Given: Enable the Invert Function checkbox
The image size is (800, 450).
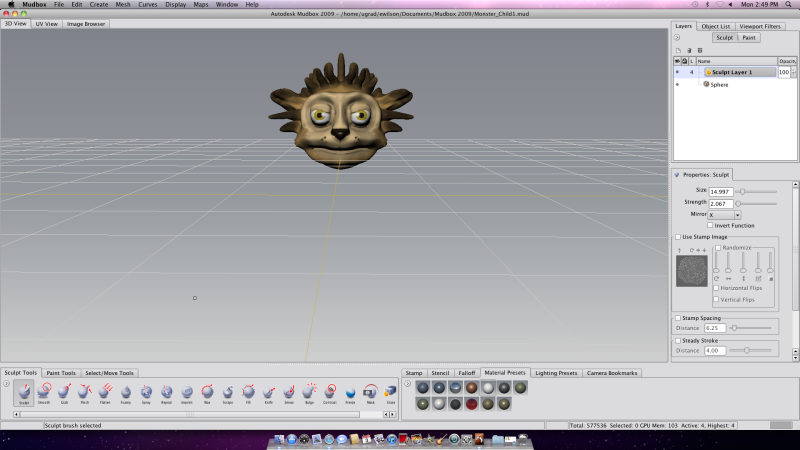Looking at the screenshot, I should click(710, 225).
